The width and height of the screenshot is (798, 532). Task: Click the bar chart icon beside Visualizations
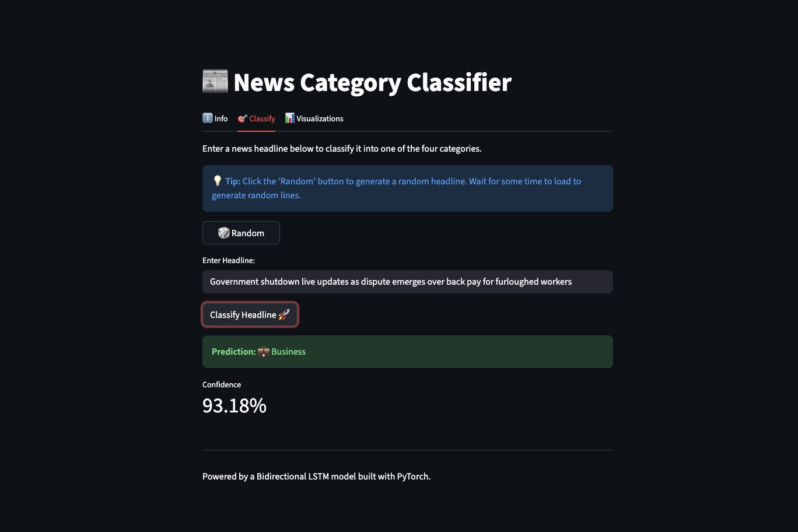click(289, 118)
